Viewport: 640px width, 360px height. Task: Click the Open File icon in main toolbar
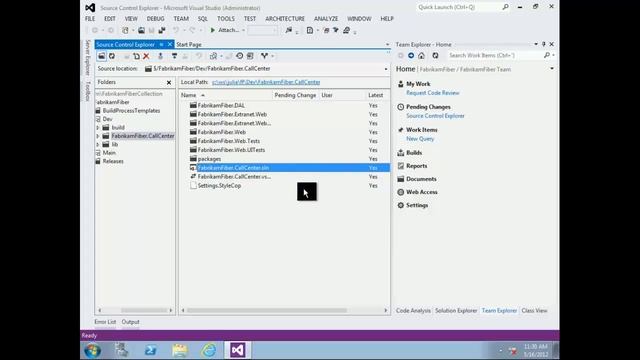(141, 30)
